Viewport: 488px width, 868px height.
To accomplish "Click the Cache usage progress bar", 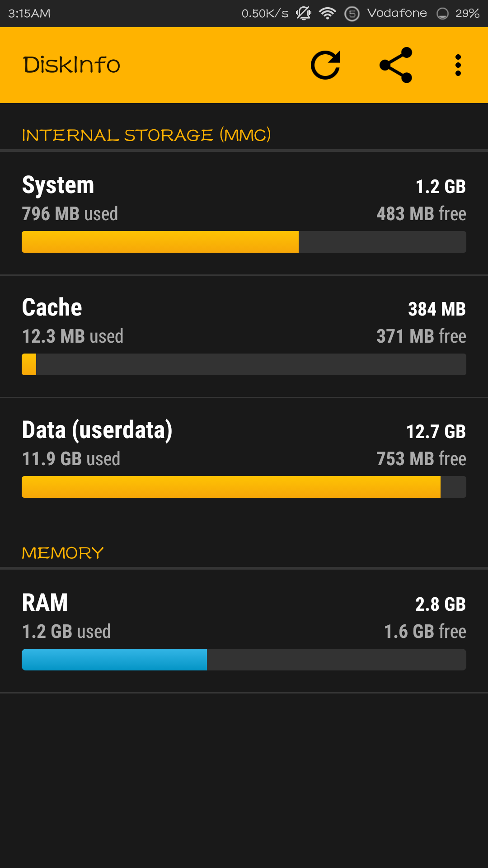I will [244, 364].
